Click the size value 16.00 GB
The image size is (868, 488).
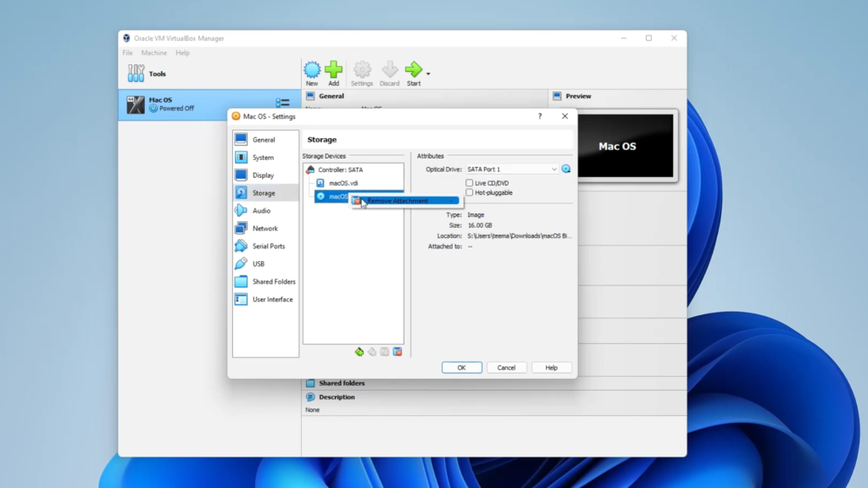(x=480, y=225)
